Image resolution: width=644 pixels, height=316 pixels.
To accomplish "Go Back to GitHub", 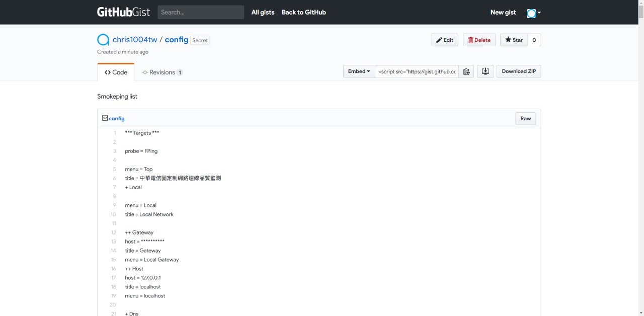I will click(x=303, y=12).
